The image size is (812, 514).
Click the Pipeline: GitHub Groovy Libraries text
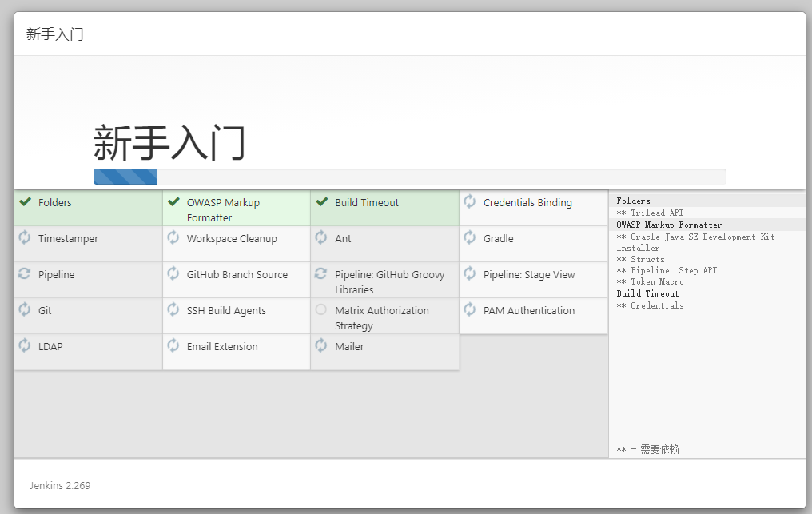click(x=390, y=282)
